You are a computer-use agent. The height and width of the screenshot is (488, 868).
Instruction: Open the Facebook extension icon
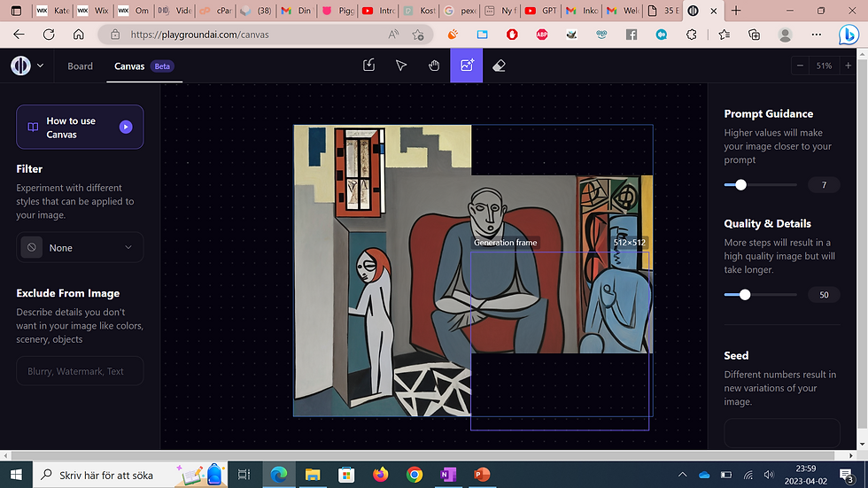(631, 35)
